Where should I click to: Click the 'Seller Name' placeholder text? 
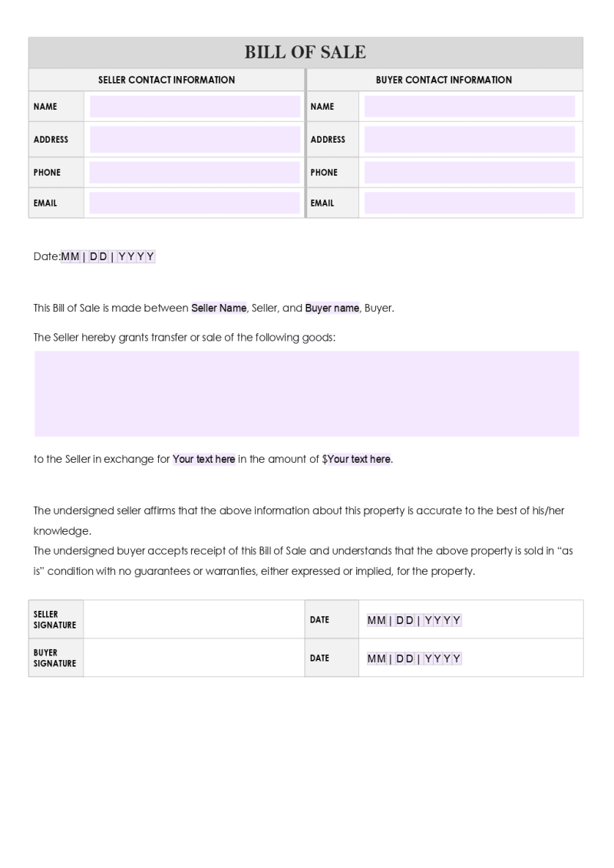[x=219, y=308]
